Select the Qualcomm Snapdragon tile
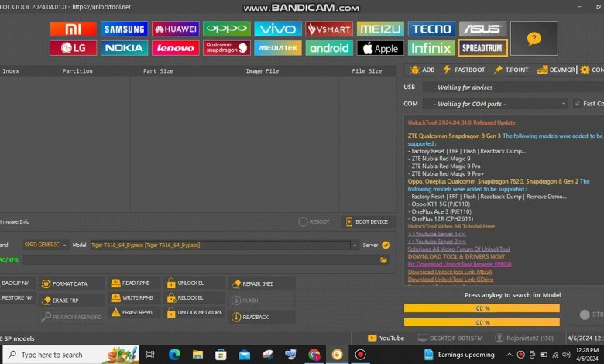This screenshot has width=604, height=364. click(226, 48)
